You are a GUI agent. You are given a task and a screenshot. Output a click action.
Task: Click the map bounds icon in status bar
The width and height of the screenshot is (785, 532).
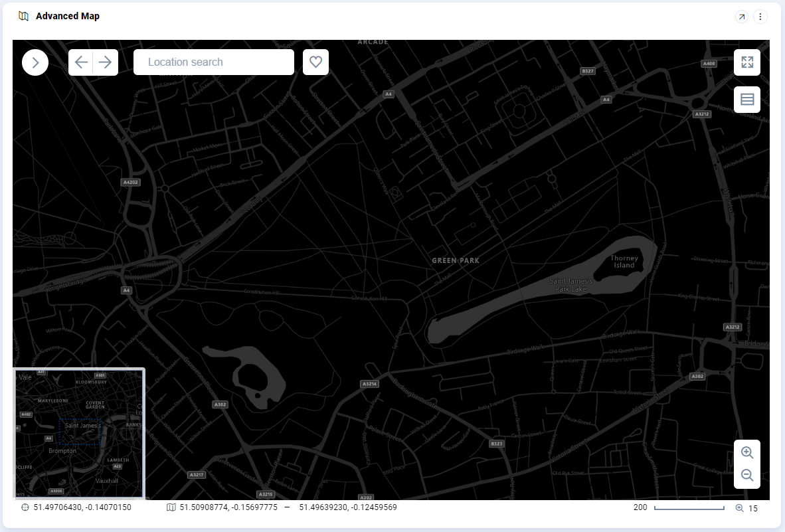point(171,507)
